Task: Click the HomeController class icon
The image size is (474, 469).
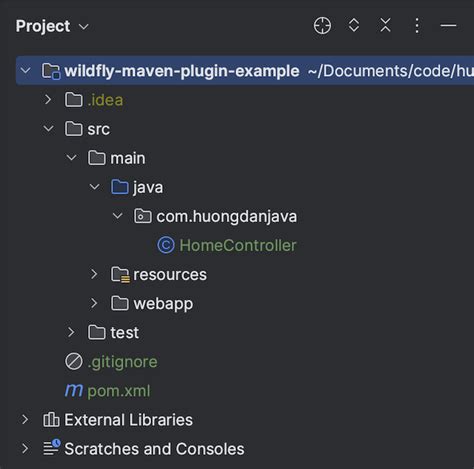Action: [166, 245]
